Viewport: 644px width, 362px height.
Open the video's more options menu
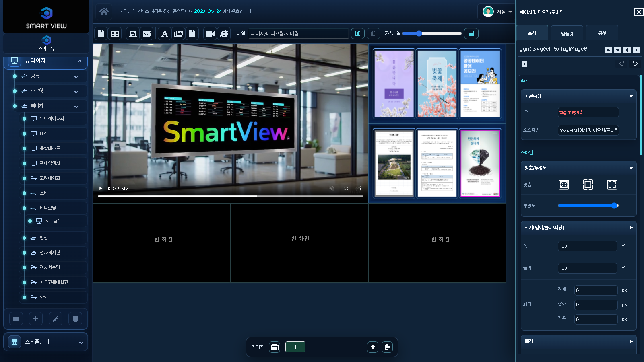click(361, 188)
